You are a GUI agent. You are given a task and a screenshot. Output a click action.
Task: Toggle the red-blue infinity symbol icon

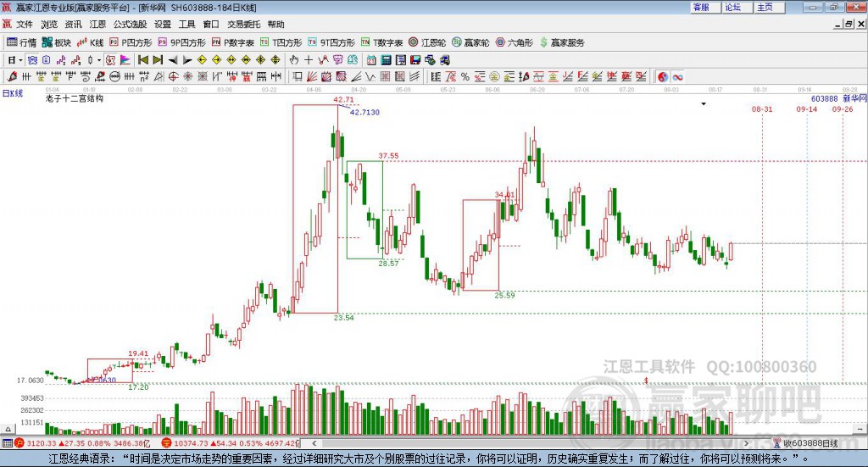click(677, 77)
